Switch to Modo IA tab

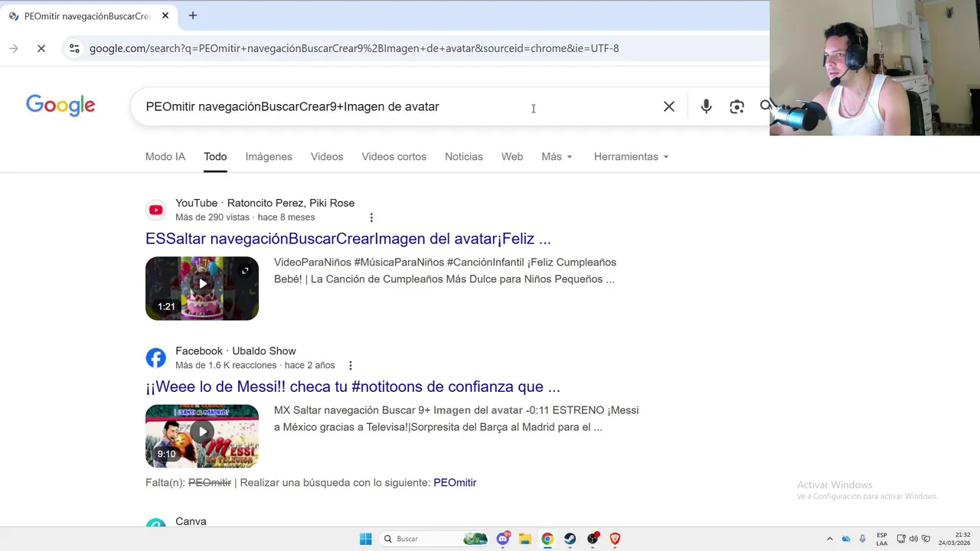165,156
